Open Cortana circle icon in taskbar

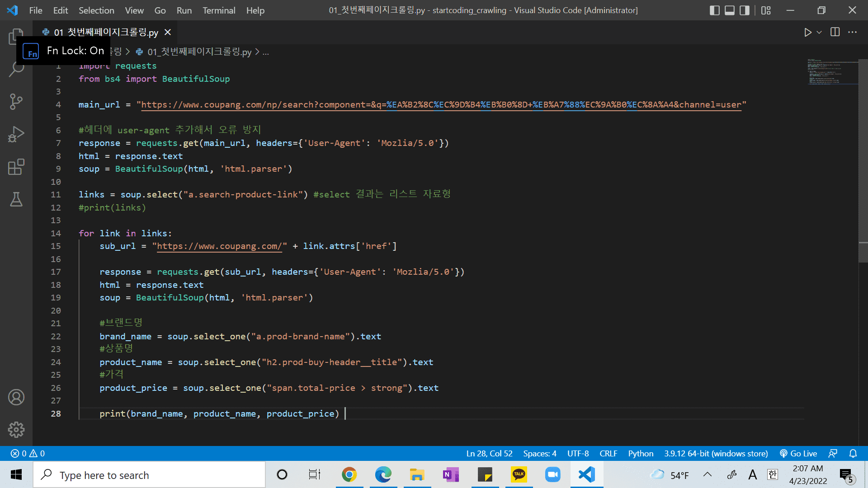pos(282,475)
